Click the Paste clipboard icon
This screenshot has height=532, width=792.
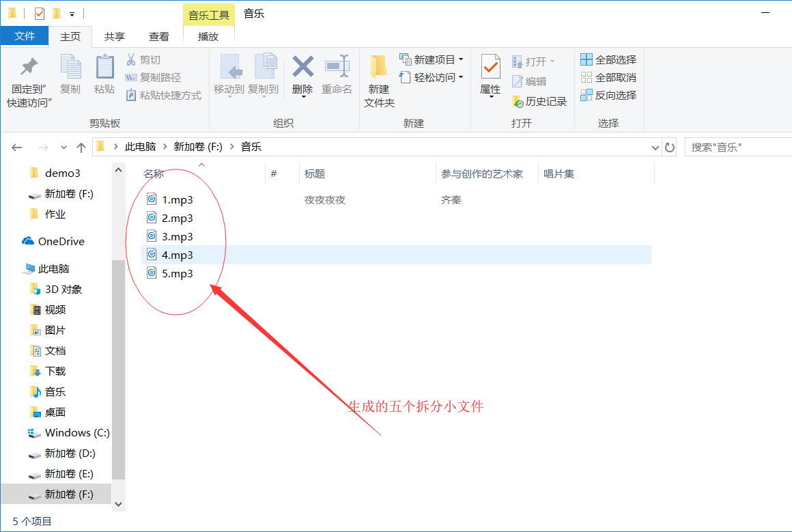point(104,66)
